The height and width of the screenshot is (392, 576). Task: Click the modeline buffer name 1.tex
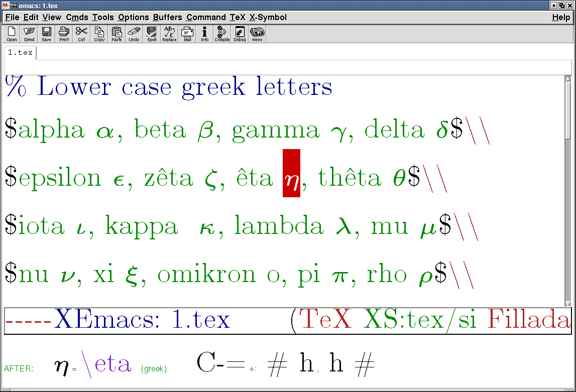pos(200,320)
